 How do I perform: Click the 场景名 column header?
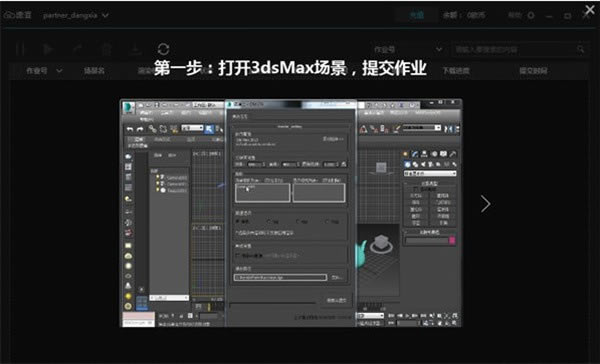94,70
